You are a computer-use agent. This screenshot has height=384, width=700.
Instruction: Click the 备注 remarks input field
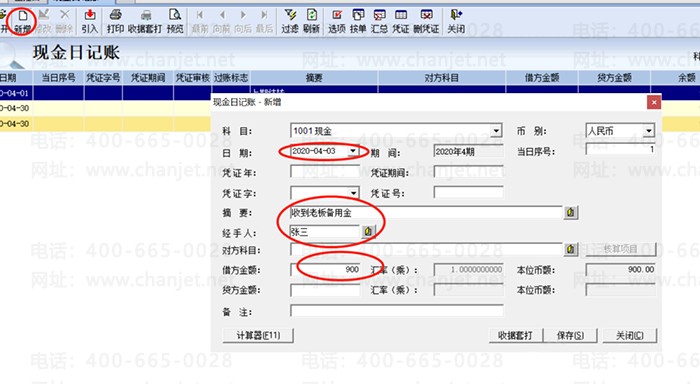pos(396,310)
